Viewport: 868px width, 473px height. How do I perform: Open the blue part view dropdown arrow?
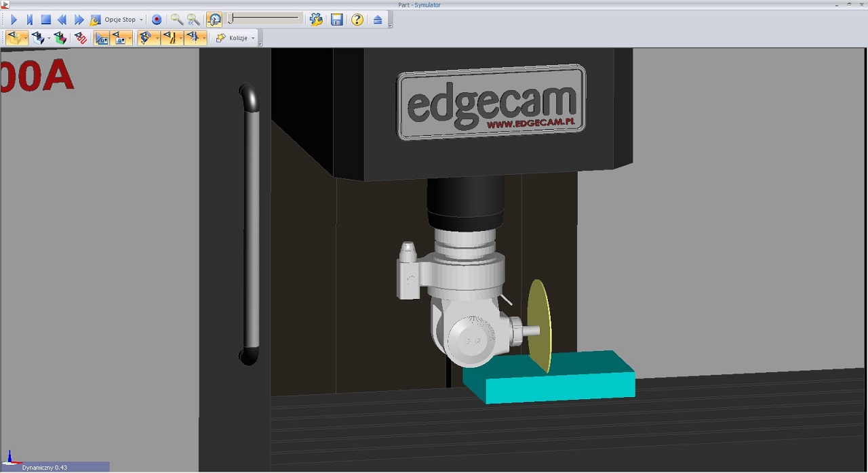(x=49, y=39)
